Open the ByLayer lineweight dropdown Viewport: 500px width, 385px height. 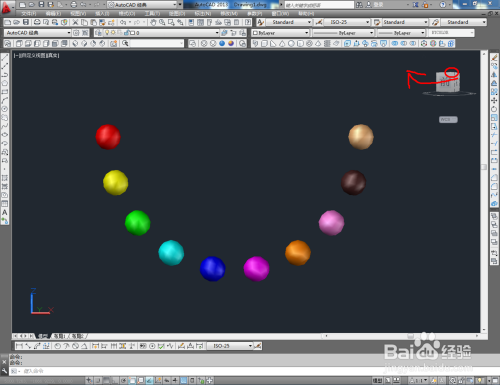coord(401,33)
